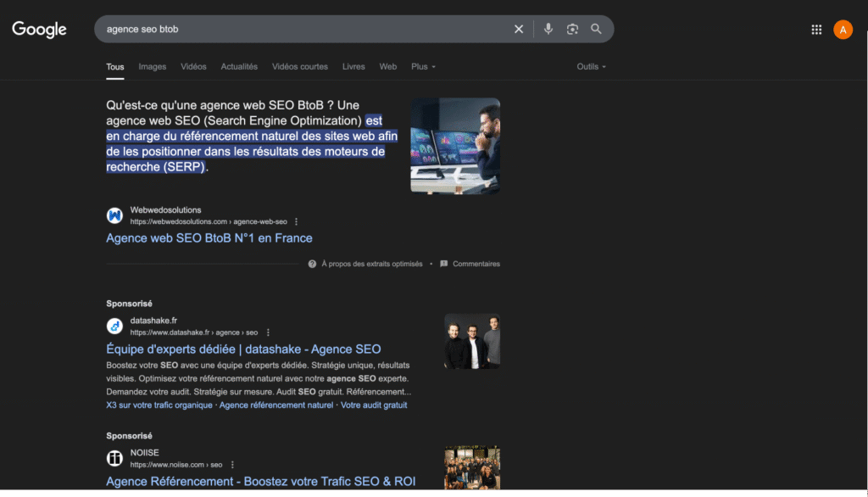Open the Web tab
This screenshot has height=497, width=868.
click(x=387, y=66)
